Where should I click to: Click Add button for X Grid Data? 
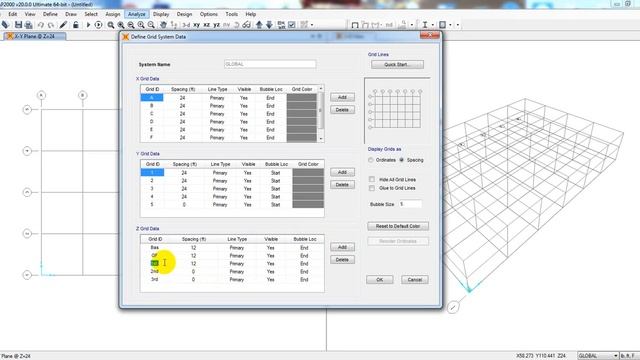(342, 97)
